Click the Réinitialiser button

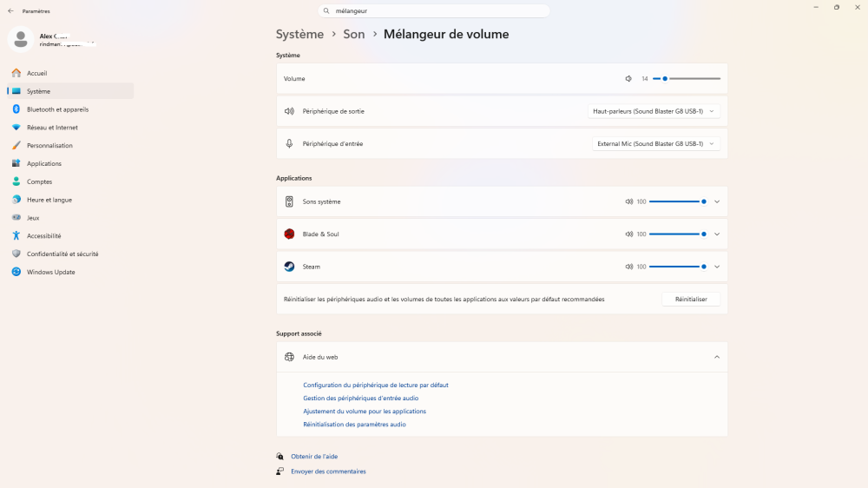click(691, 299)
